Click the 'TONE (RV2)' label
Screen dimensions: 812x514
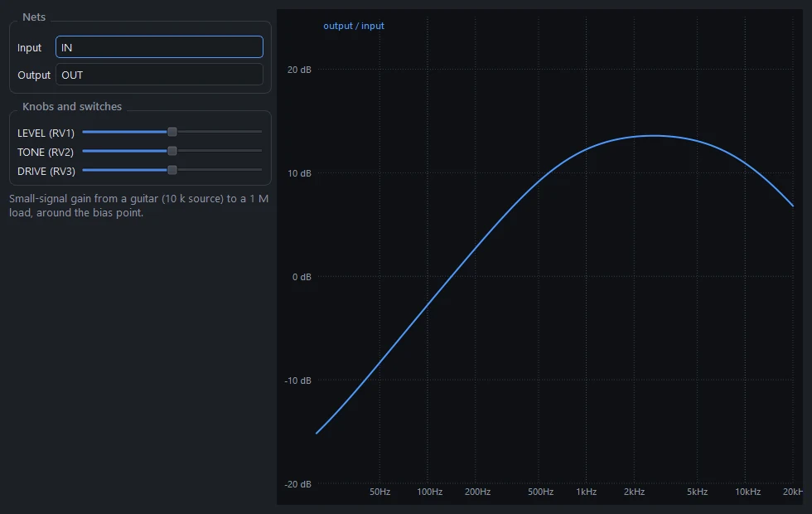click(x=46, y=153)
